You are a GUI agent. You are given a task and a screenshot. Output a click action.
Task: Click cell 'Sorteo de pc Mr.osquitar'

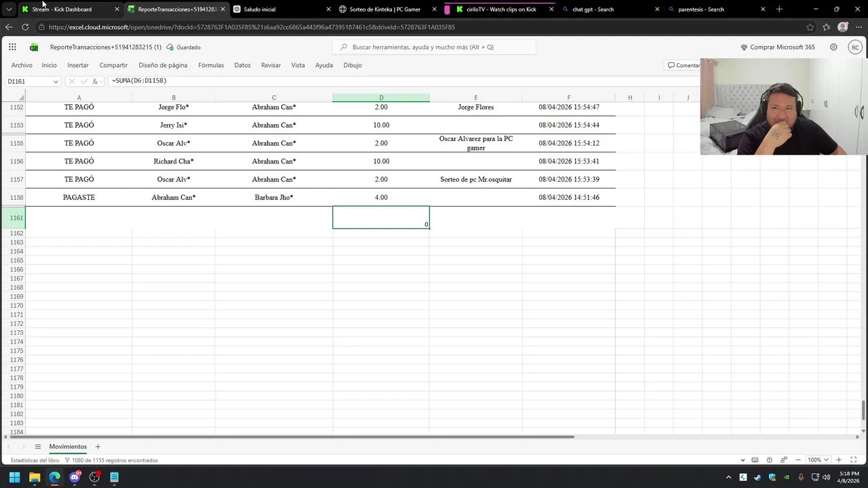476,180
